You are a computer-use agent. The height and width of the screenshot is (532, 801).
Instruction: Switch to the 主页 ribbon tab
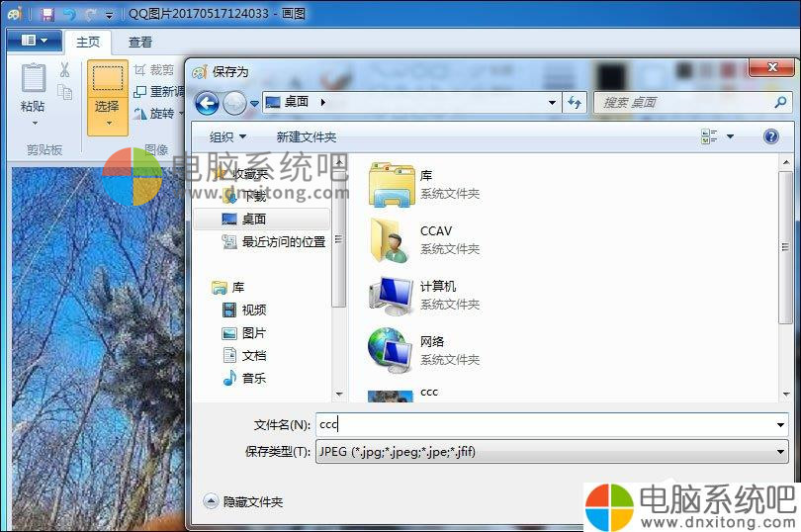[x=88, y=42]
